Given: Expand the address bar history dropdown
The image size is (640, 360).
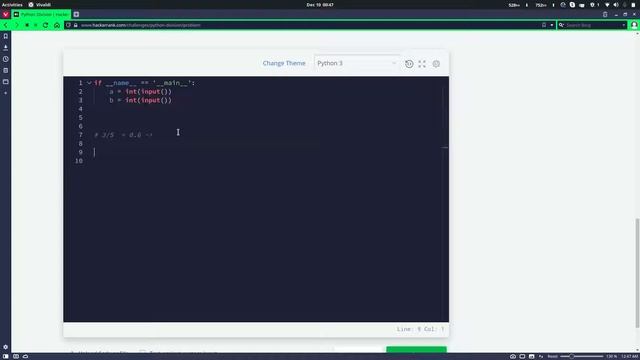Looking at the screenshot, I should 552,25.
